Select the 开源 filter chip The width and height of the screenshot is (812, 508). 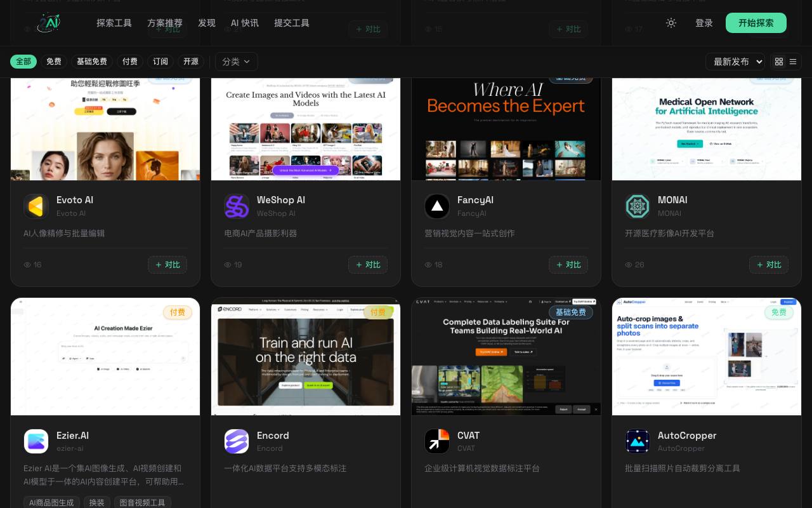coord(191,62)
